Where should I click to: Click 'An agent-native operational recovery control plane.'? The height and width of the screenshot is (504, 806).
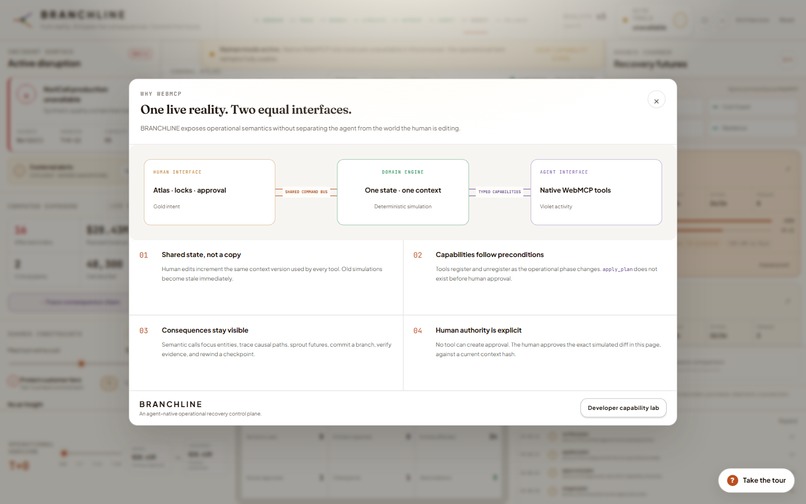[x=200, y=413]
